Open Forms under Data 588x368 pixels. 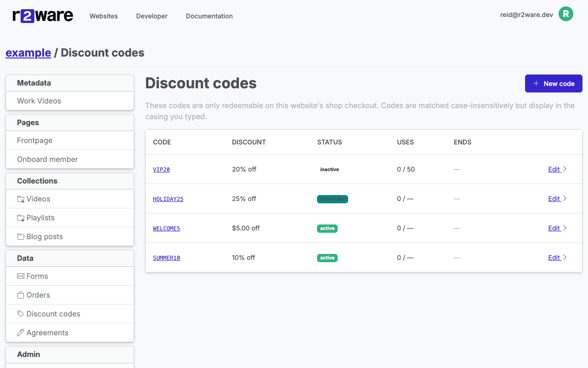[70, 276]
